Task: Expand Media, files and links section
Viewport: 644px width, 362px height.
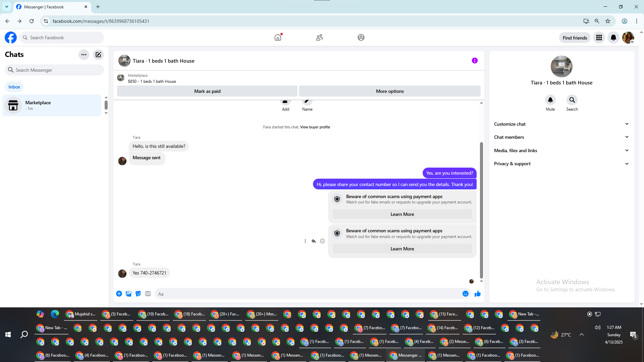Action: click(561, 150)
